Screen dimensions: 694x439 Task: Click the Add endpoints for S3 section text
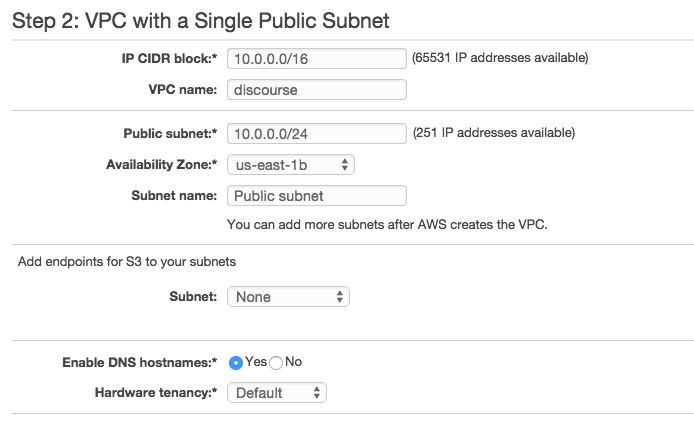[127, 262]
